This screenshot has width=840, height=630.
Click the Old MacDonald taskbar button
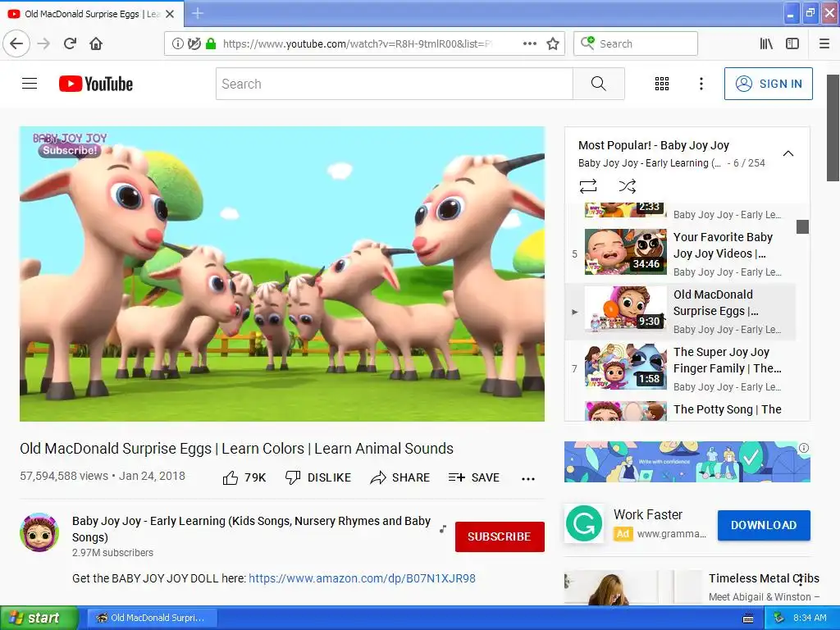(x=152, y=618)
